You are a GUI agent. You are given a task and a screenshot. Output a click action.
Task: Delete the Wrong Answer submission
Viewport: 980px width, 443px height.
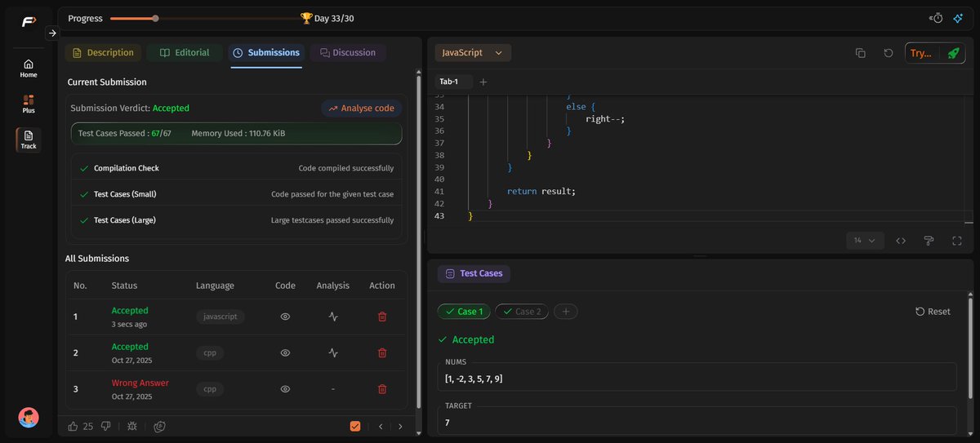(382, 389)
